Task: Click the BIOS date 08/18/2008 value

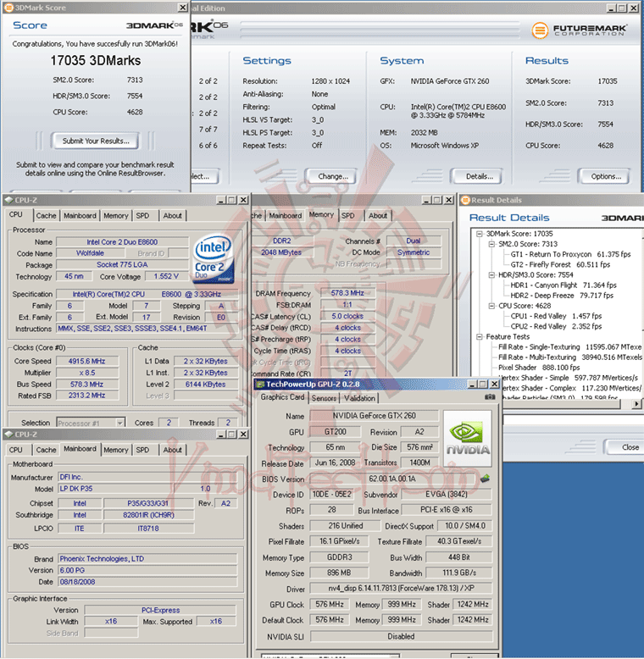Action: (147, 582)
